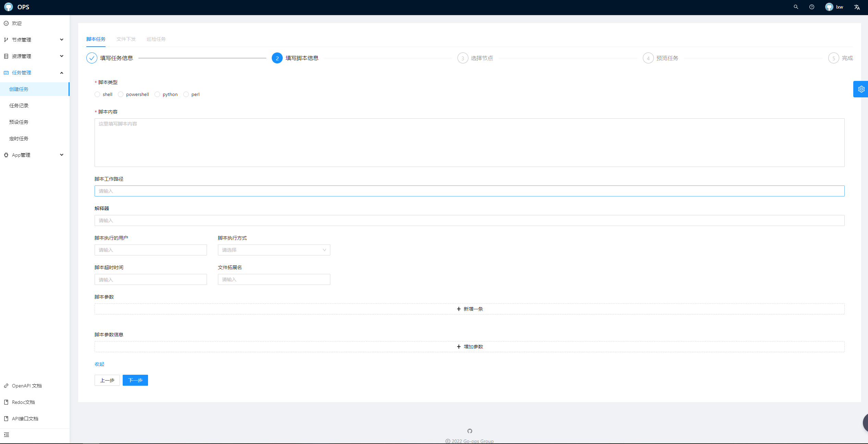Screen dimensions: 868x444
Task: Open the help question-mark icon
Action: [x=811, y=7]
